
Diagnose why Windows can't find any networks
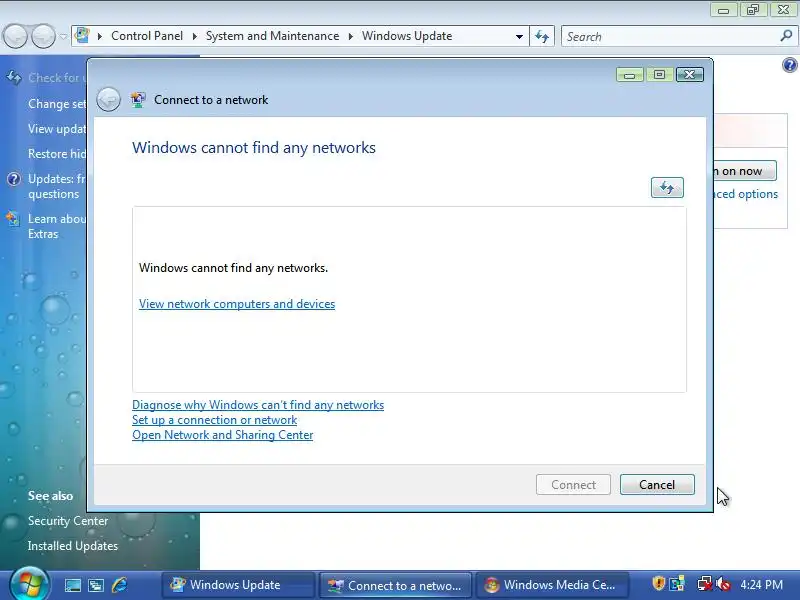click(x=258, y=405)
